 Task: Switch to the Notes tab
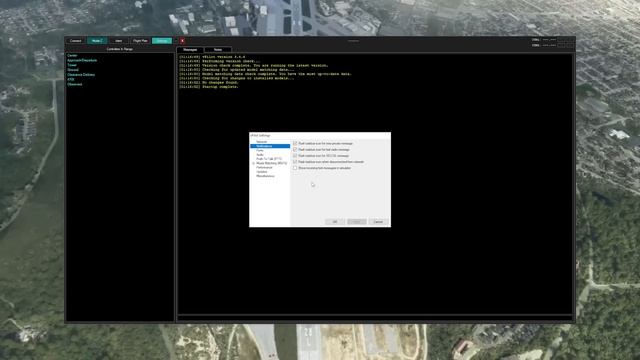tap(218, 49)
